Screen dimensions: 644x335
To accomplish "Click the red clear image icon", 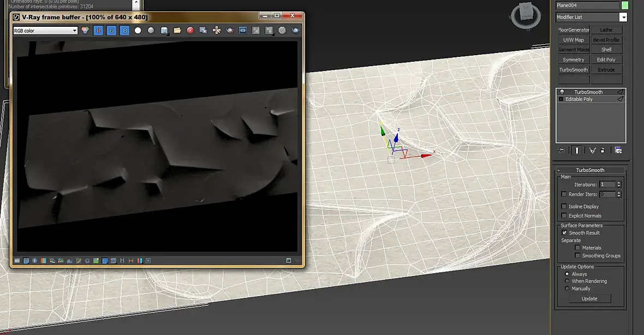I will [190, 31].
